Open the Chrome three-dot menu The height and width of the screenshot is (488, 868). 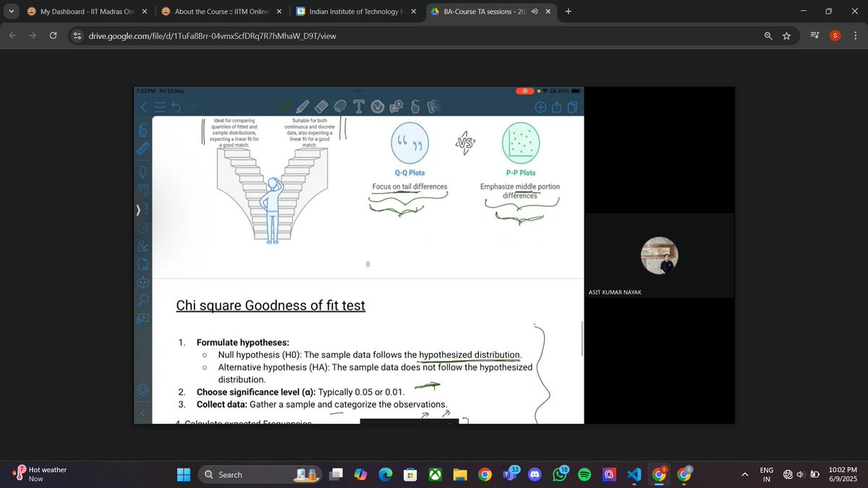point(855,35)
